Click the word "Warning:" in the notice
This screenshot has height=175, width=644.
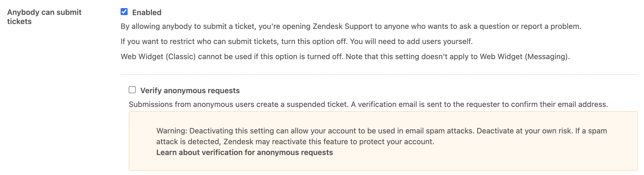pos(171,131)
